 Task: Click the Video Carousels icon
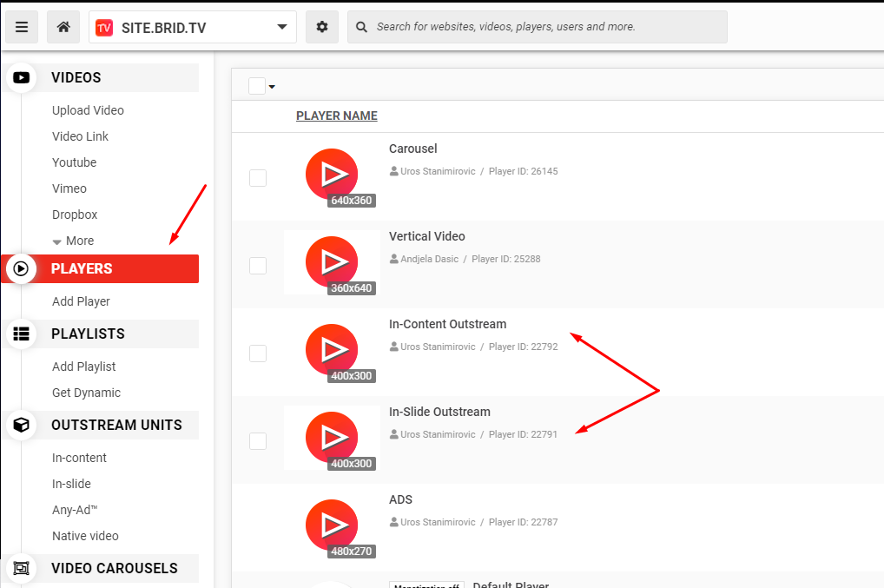(x=22, y=568)
